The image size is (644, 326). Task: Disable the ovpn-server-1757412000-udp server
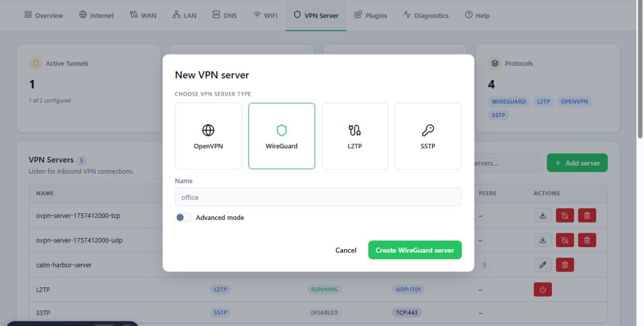coord(565,240)
